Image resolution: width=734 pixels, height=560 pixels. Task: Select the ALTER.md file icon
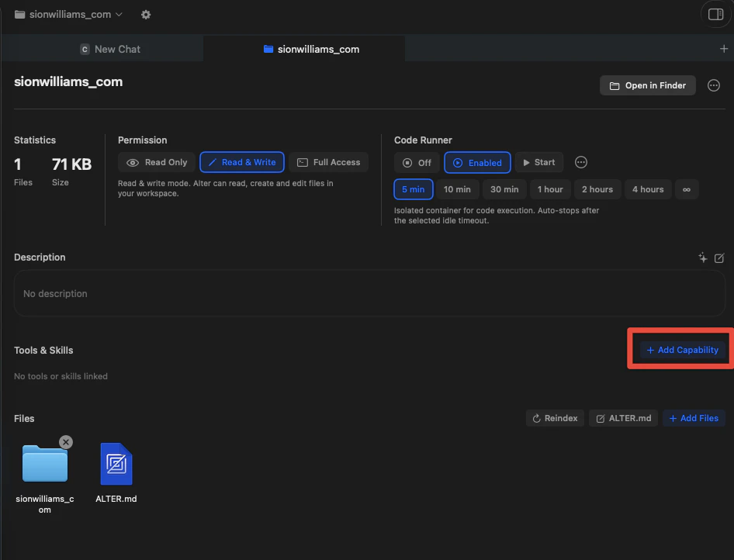coord(116,464)
